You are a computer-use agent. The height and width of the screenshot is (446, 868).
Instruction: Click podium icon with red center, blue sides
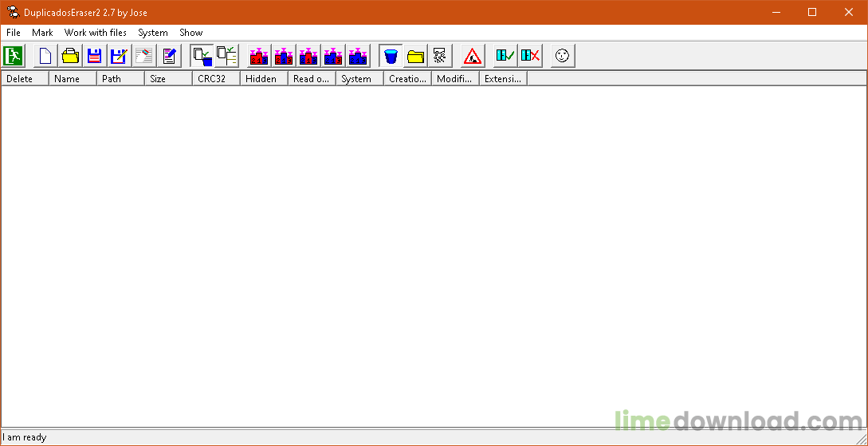tap(308, 56)
